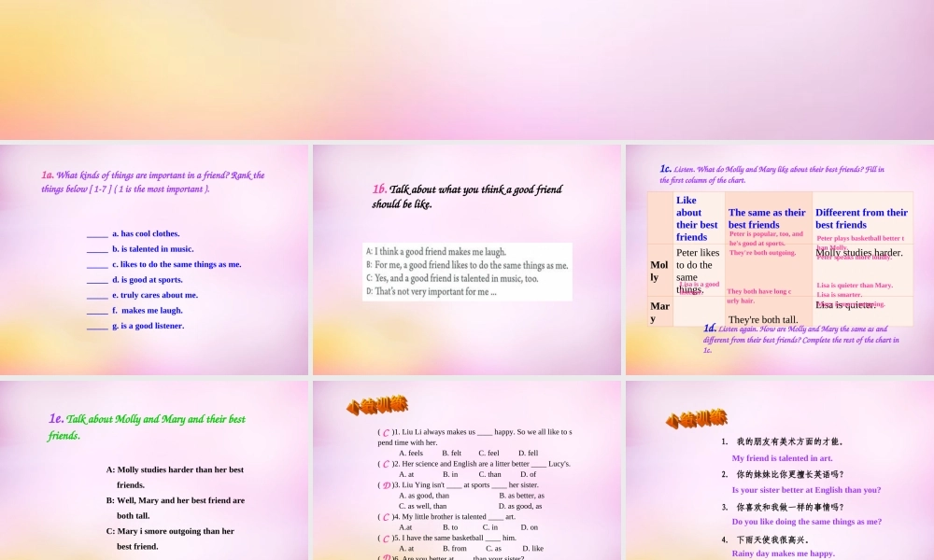The image size is (934, 560).
Task: Choose option 'D. like' in question 5
Action: [532, 549]
